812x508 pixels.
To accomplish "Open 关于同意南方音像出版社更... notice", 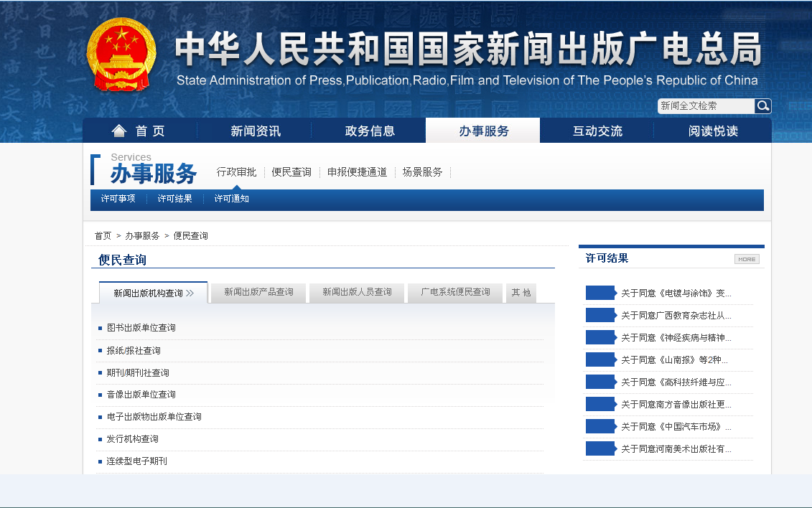I will 676,405.
